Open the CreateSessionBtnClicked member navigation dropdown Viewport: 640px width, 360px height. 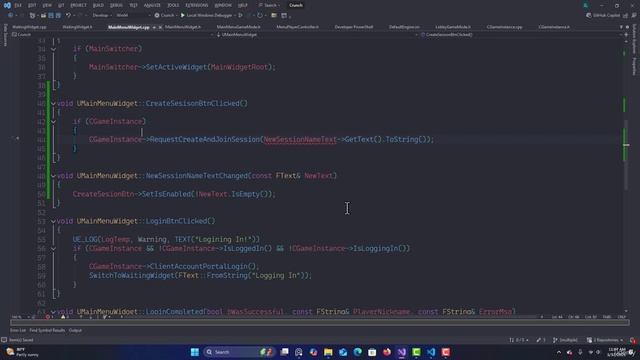point(520,35)
